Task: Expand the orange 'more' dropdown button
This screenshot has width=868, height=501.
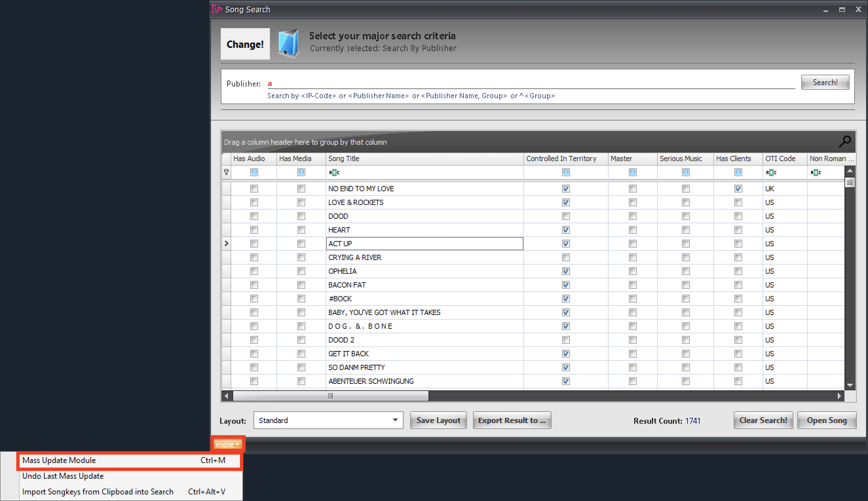Action: pos(228,444)
